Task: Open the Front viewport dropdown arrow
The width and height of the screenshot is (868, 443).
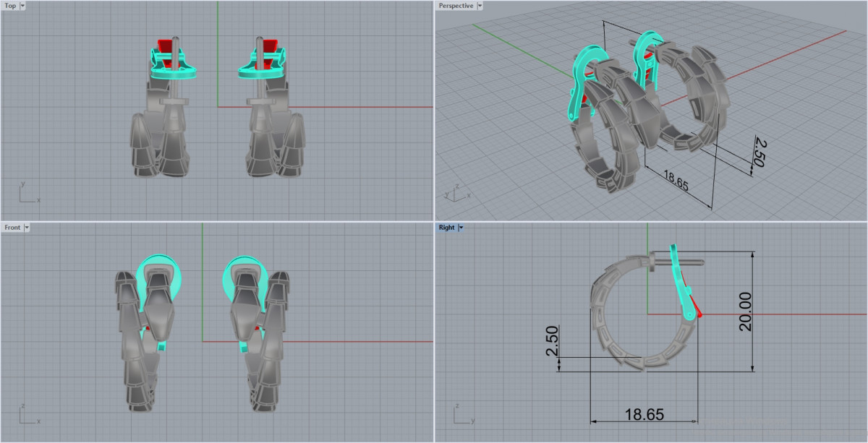Action: coord(27,228)
